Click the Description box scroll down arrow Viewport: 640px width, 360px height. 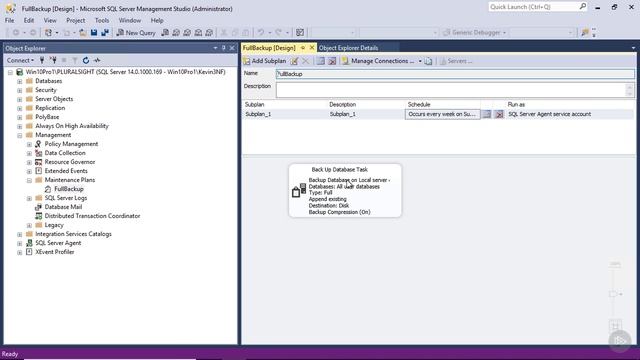tap(630, 94)
